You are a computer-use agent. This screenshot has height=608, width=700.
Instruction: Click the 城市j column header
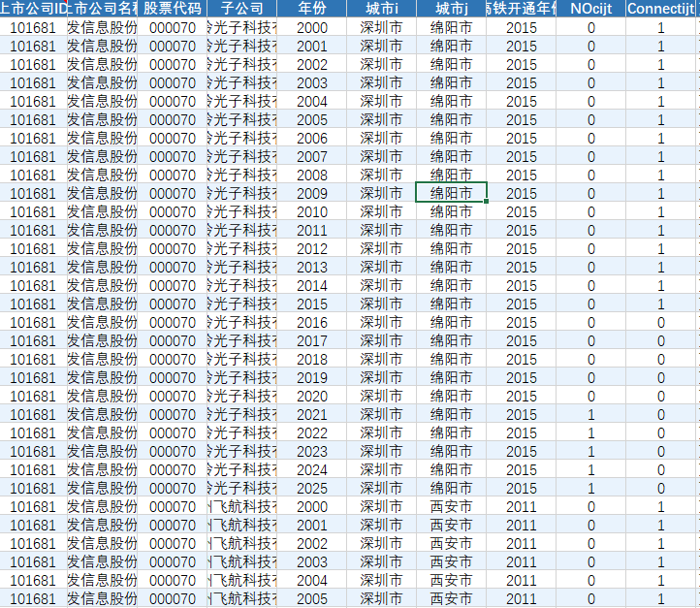point(451,9)
